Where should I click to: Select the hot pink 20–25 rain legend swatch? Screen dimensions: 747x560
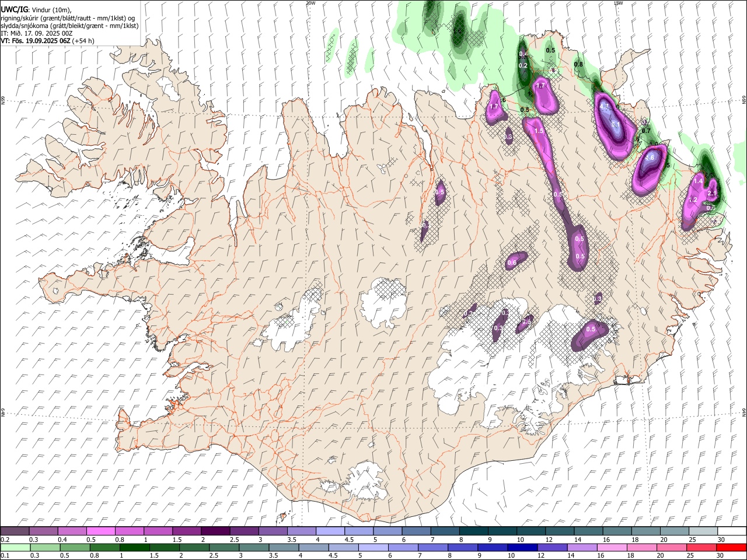(672, 548)
